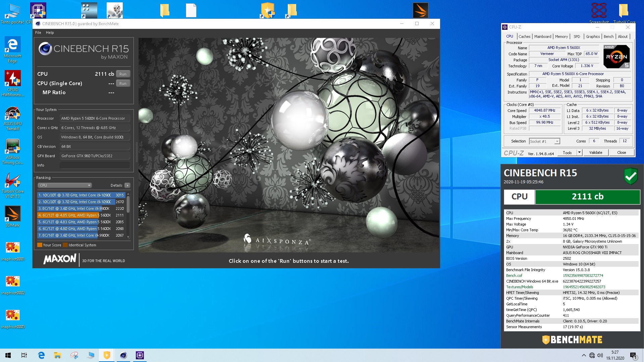Select highlighted Ryzen 5600X 2111 ranking row

coord(81,215)
